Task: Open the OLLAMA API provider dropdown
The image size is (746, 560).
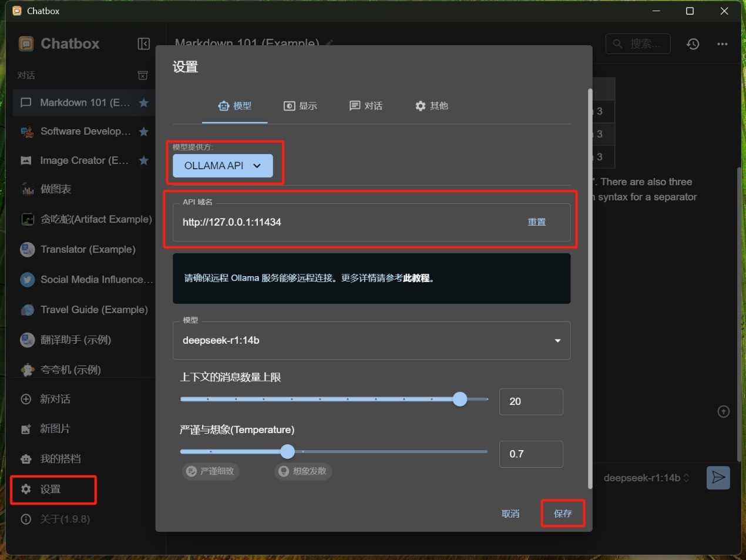Action: (x=223, y=166)
